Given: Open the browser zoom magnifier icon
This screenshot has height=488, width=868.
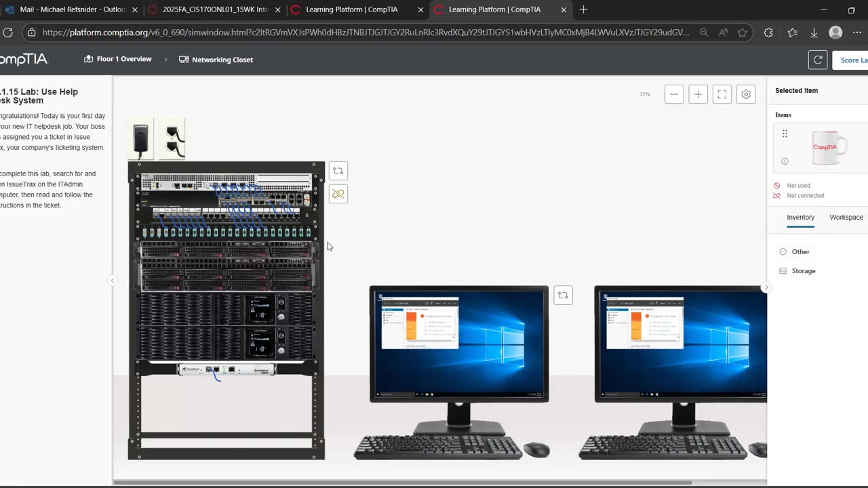Looking at the screenshot, I should click(704, 32).
